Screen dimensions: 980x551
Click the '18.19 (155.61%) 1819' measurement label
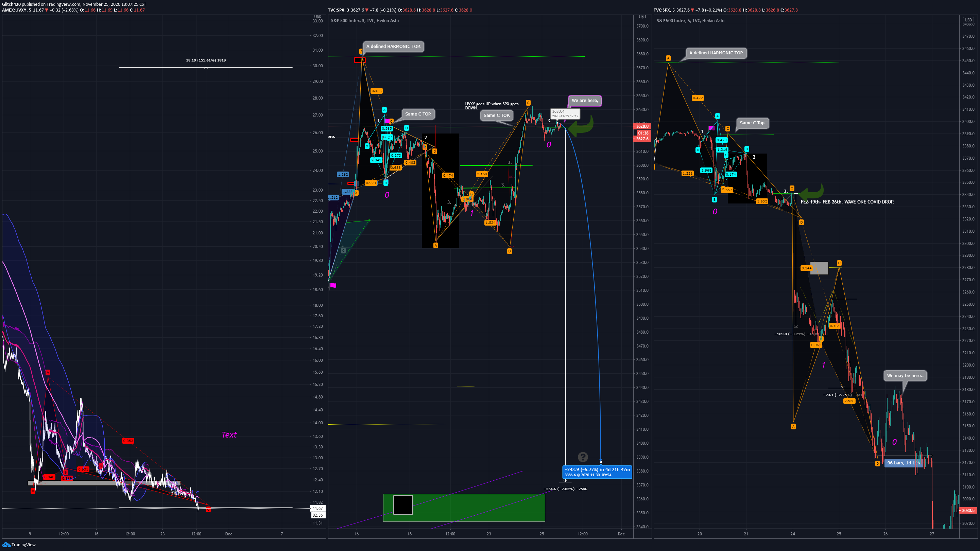[x=206, y=60]
